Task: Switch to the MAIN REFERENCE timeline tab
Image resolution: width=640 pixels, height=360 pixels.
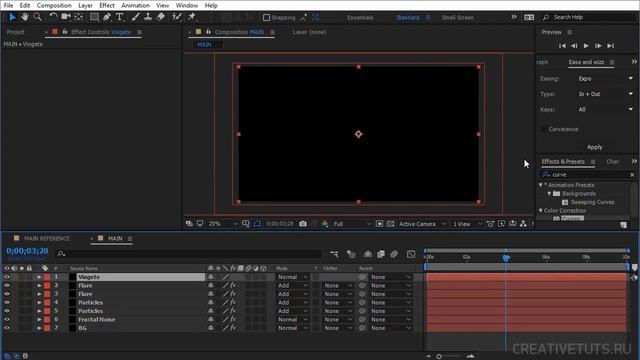Action: tap(47, 238)
